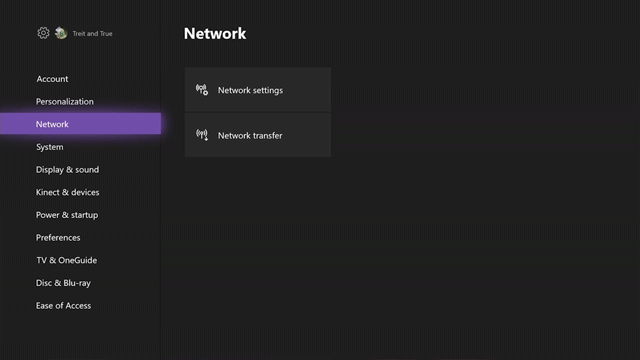
Task: Click the Network transfer antenna icon
Action: pyautogui.click(x=202, y=135)
